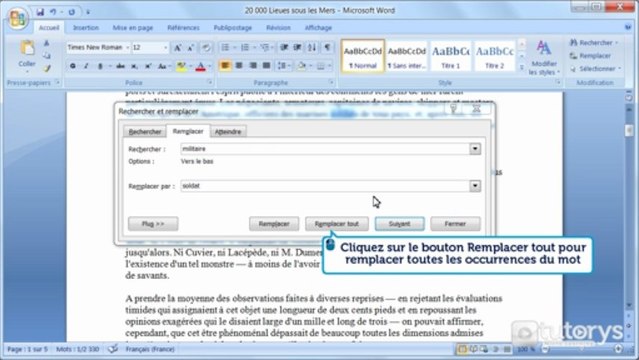Viewport: 639px width, 360px height.
Task: Open Modifier les styles
Action: [x=544, y=57]
